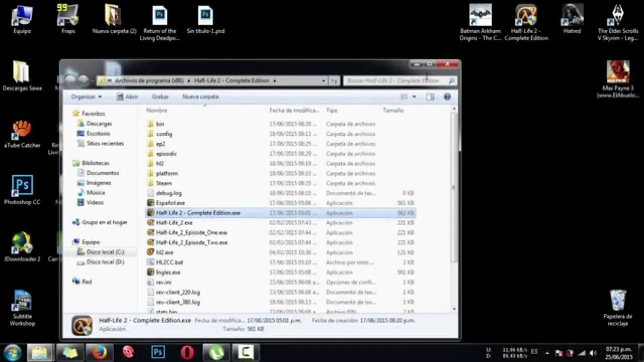
Task: Open Opera from the taskbar
Action: click(187, 352)
